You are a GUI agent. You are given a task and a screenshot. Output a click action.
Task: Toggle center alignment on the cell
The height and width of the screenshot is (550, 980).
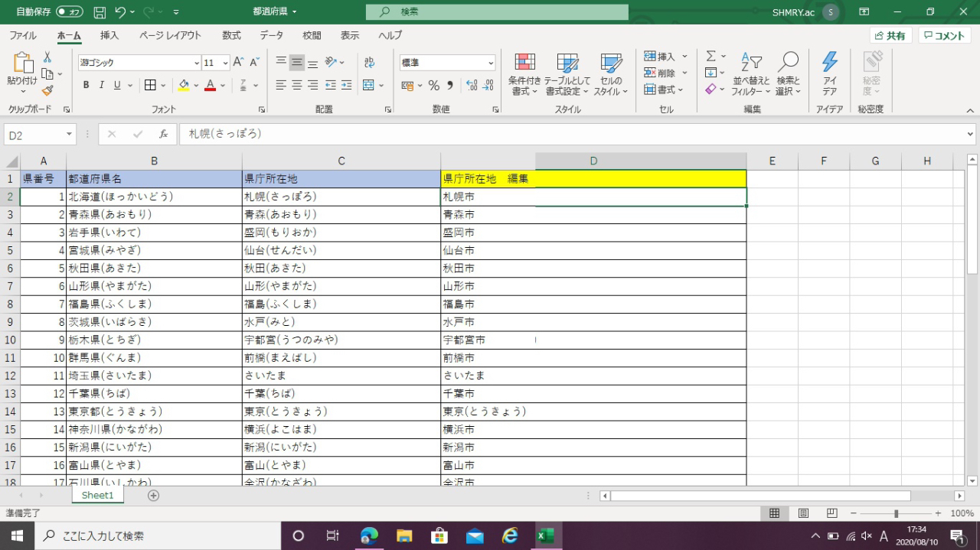[x=296, y=85]
